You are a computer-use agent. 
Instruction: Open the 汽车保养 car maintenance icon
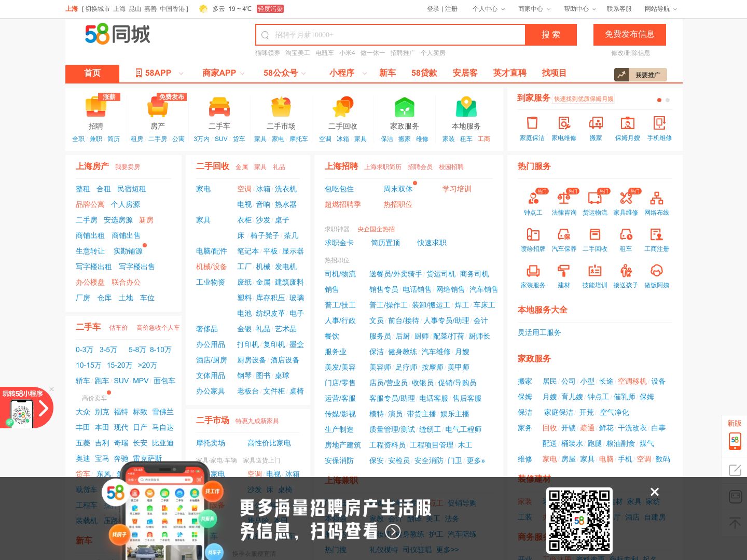pyautogui.click(x=564, y=234)
